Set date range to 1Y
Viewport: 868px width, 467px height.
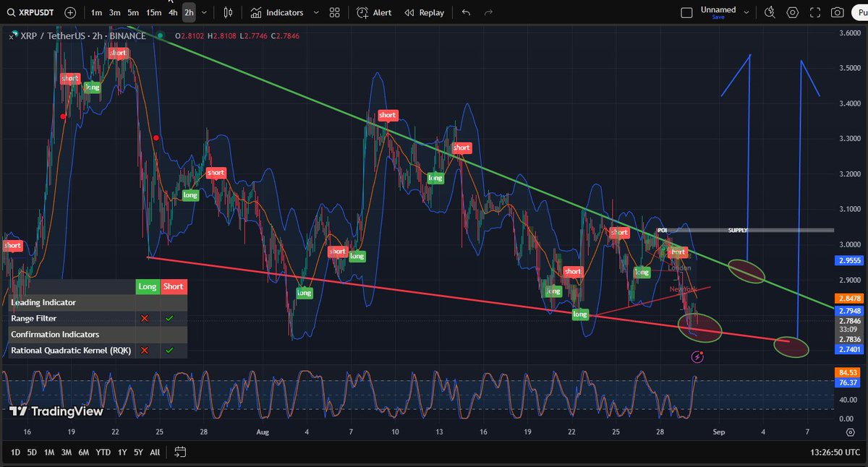pyautogui.click(x=121, y=452)
